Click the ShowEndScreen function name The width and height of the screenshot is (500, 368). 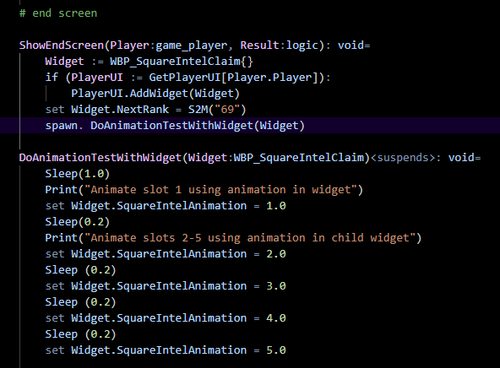coord(62,45)
